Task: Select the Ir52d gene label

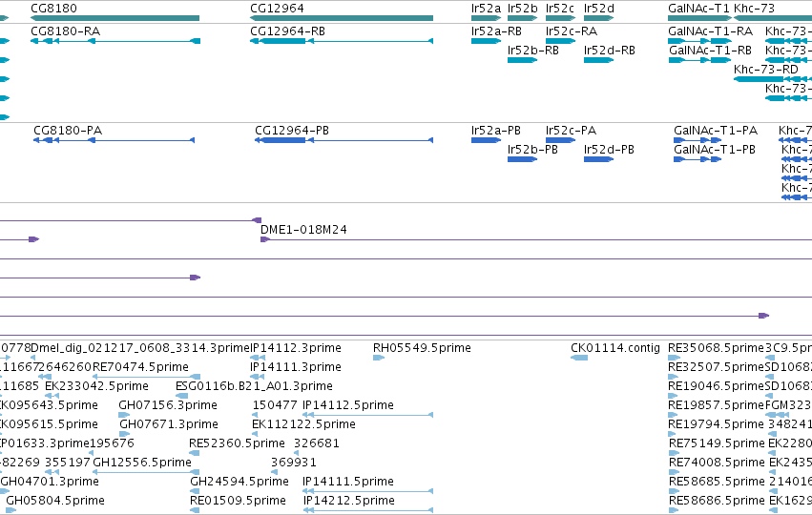Action: pyautogui.click(x=598, y=9)
